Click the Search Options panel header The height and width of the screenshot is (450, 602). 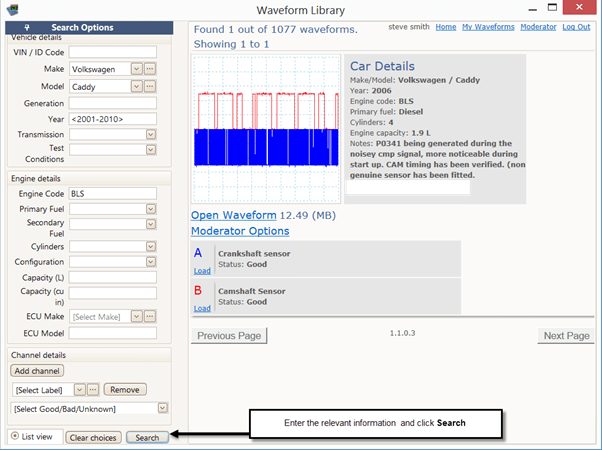point(89,28)
